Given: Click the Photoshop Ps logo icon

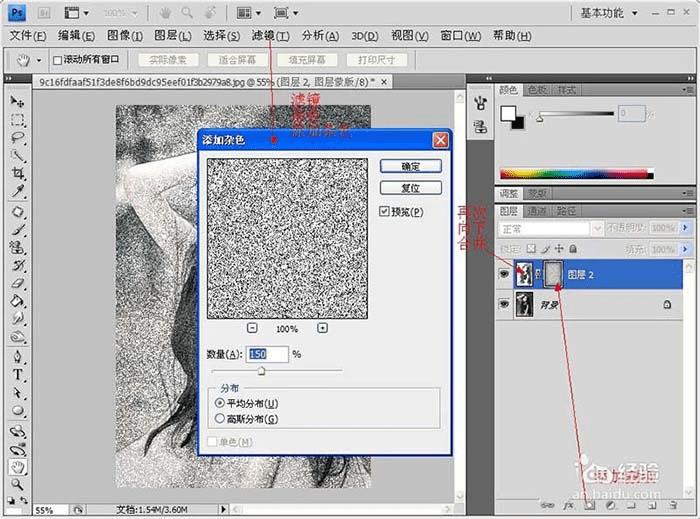Looking at the screenshot, I should coord(17,12).
